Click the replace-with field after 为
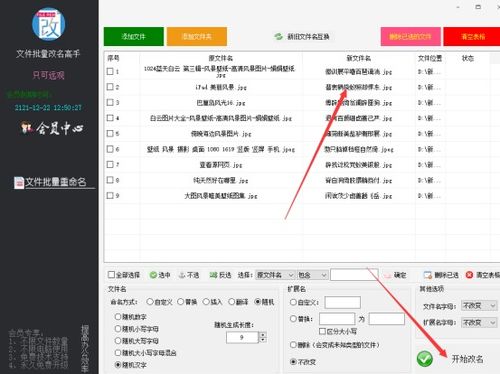Image resolution: width=500 pixels, height=374 pixels. click(x=387, y=319)
